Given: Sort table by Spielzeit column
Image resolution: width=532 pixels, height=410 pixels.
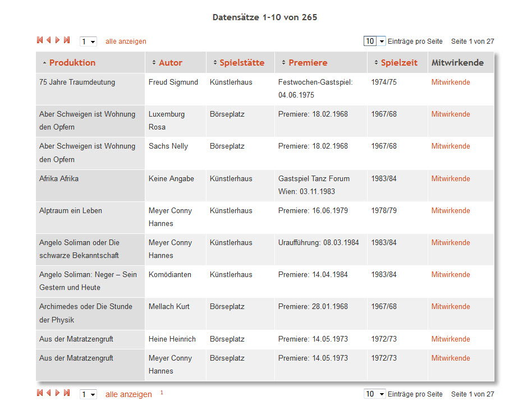Looking at the screenshot, I should [x=399, y=63].
